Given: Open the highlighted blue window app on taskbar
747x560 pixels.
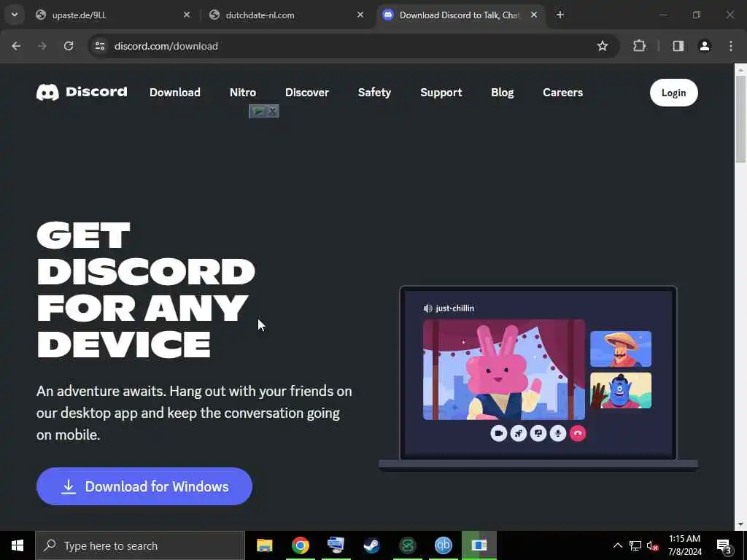Looking at the screenshot, I should [479, 545].
